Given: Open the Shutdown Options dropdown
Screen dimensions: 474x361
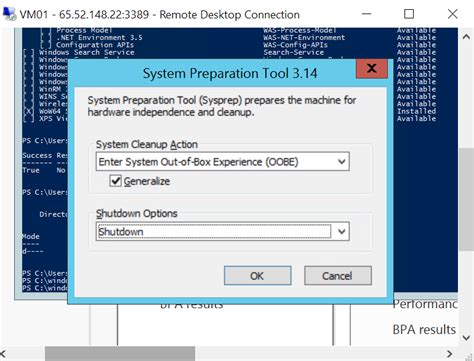Looking at the screenshot, I should click(x=222, y=231).
